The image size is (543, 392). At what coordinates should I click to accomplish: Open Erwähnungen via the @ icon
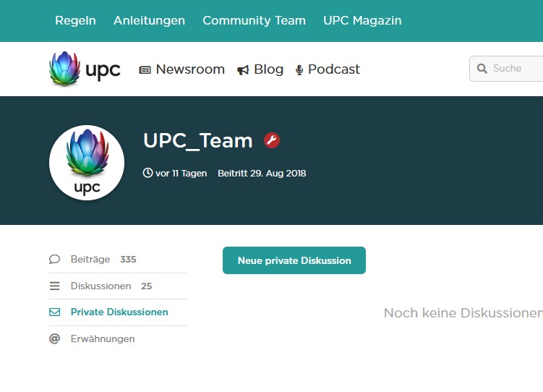click(x=55, y=338)
